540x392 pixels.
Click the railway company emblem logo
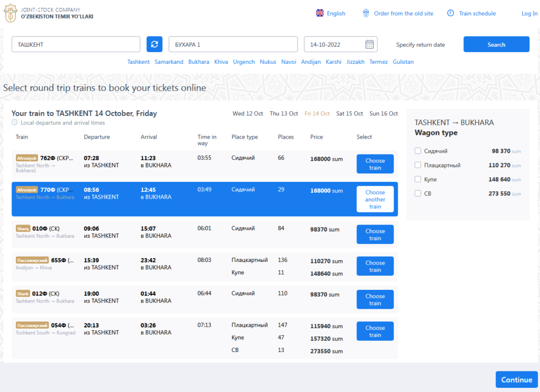click(9, 13)
